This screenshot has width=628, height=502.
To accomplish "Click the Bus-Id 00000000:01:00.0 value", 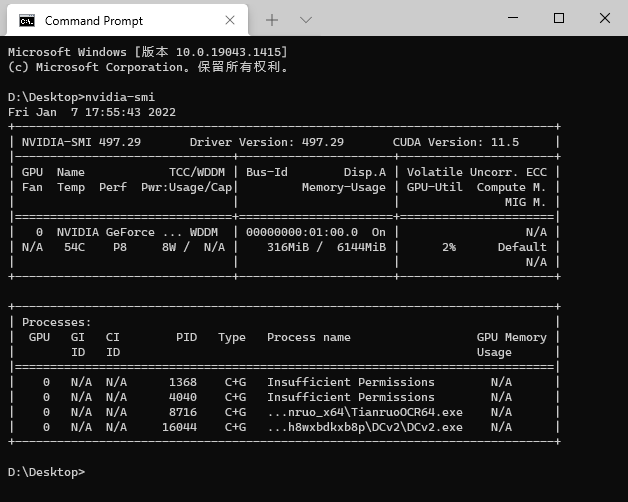I will (x=302, y=232).
